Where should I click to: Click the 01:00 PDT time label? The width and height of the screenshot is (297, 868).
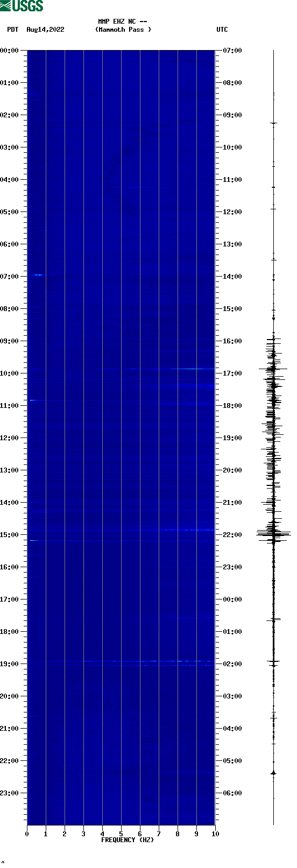[10, 83]
